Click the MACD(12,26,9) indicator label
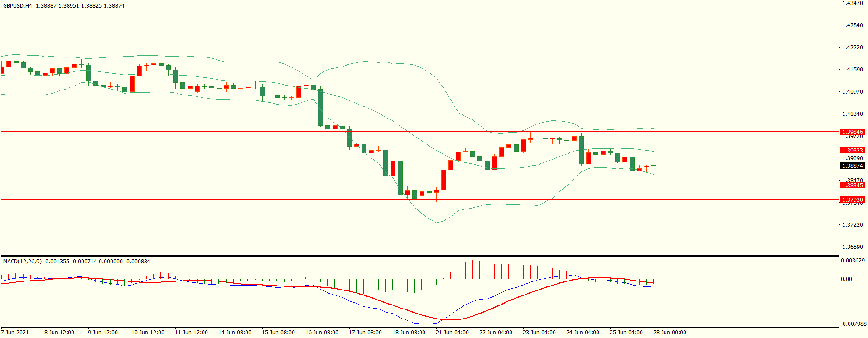 click(x=22, y=262)
